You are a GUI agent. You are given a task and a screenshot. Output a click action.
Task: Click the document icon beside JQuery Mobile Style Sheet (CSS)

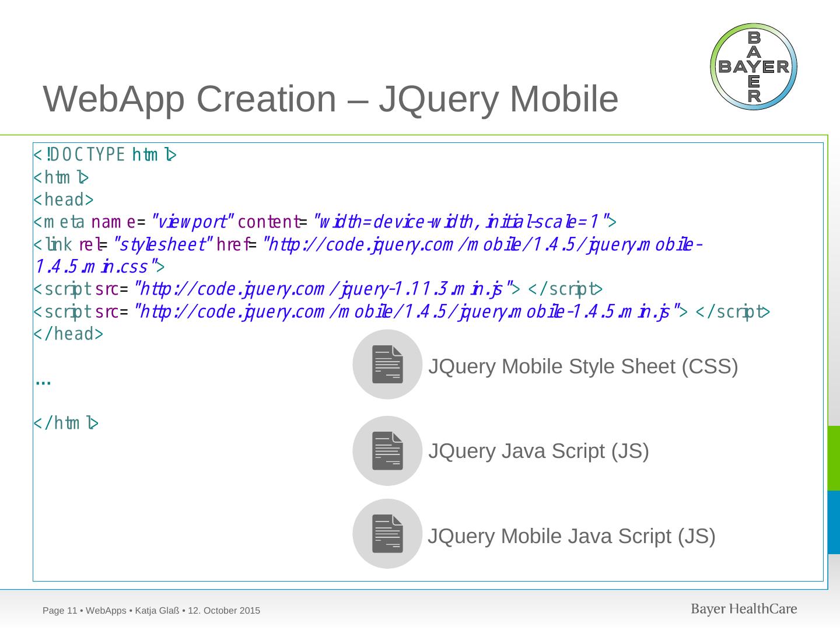tap(387, 365)
